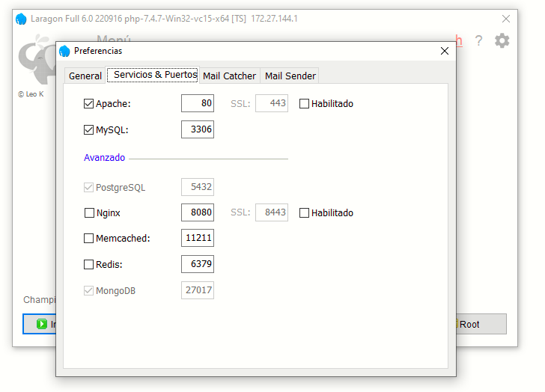Focus the Redis port 6379 field
The height and width of the screenshot is (392, 545).
pyautogui.click(x=198, y=264)
